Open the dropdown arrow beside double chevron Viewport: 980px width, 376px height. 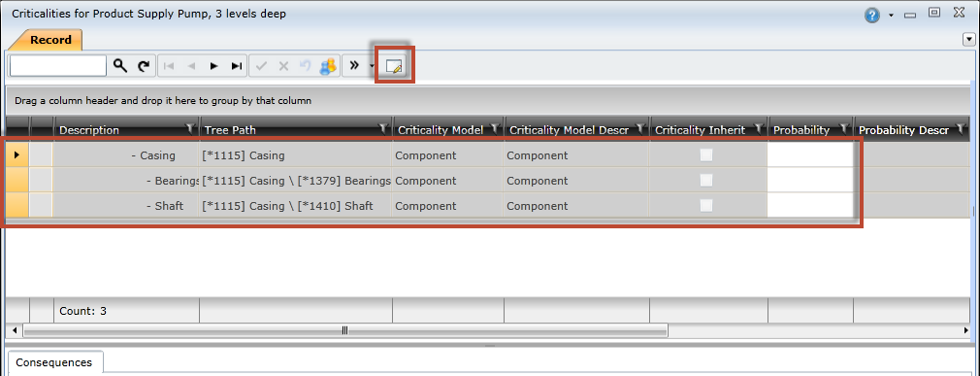click(x=372, y=66)
